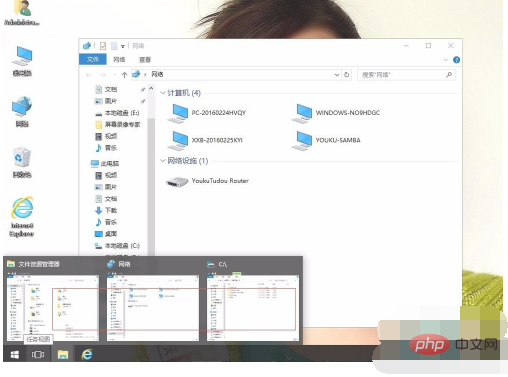Screen dimensions: 508x377
Task: Open the 文件 ribbon tab
Action: (x=93, y=59)
